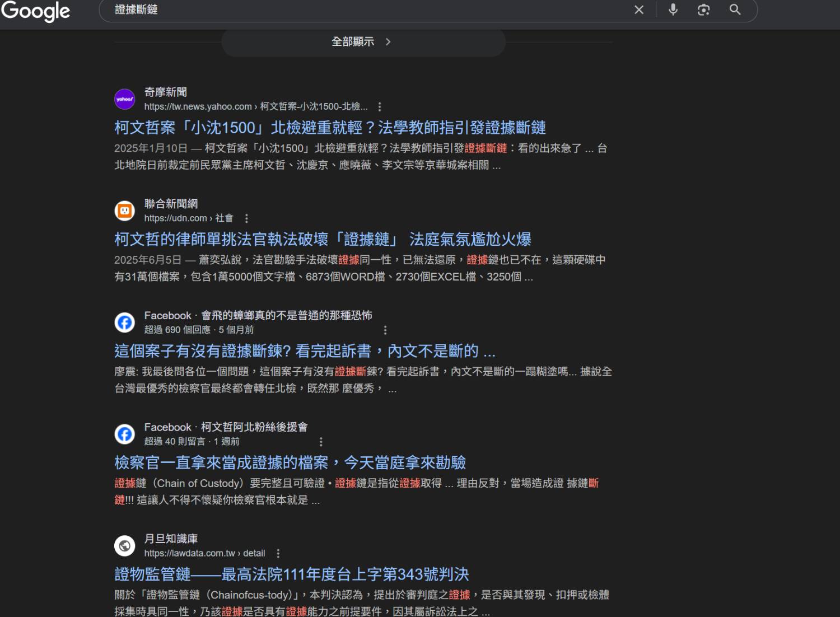Open more options for 月旦知識庫 result

point(278,553)
